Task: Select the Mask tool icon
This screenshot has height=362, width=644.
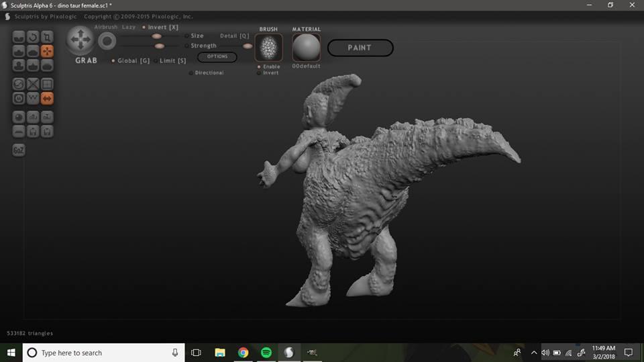Action: [19, 99]
